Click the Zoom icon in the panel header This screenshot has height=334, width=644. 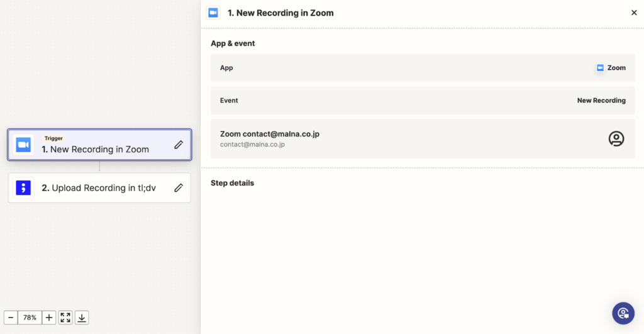[213, 13]
